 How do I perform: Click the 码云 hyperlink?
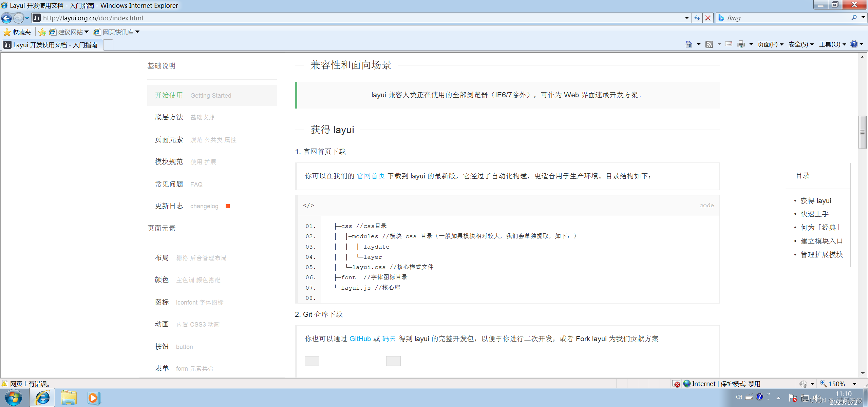coord(389,338)
